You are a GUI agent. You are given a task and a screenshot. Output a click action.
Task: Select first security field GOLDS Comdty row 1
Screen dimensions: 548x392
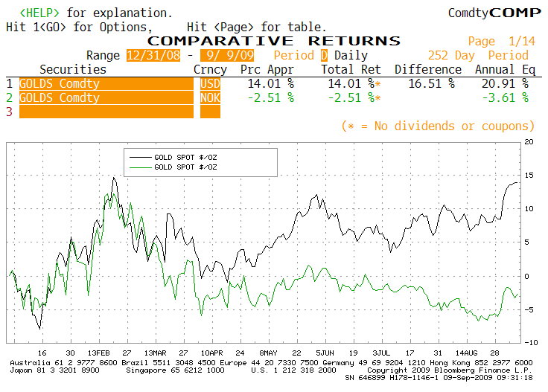click(x=106, y=84)
